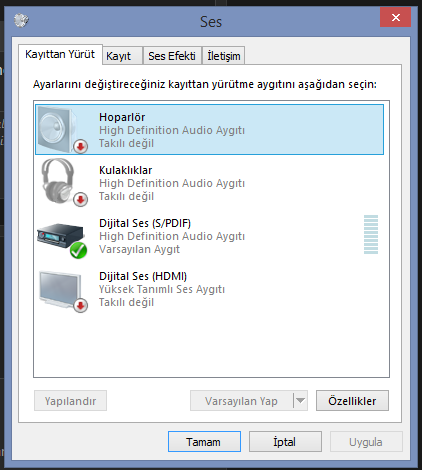422x470 pixels.
Task: Click the sound dialog title bar icon
Action: (21, 20)
